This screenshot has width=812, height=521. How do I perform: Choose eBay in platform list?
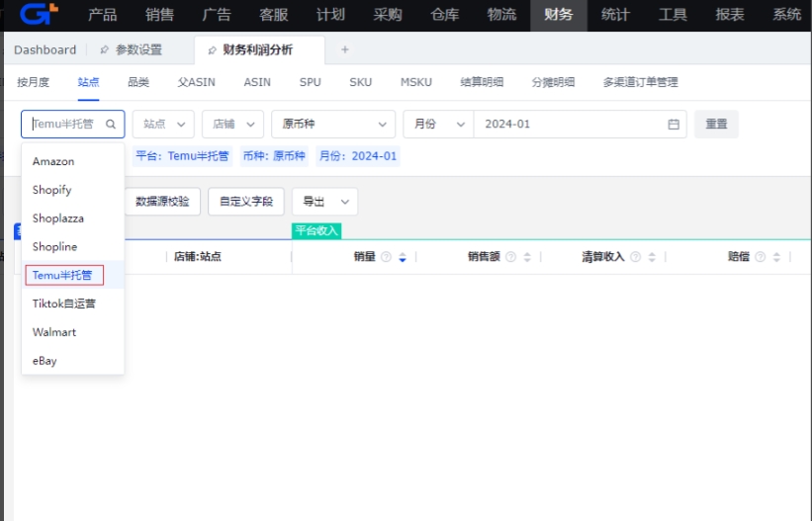pos(72,361)
